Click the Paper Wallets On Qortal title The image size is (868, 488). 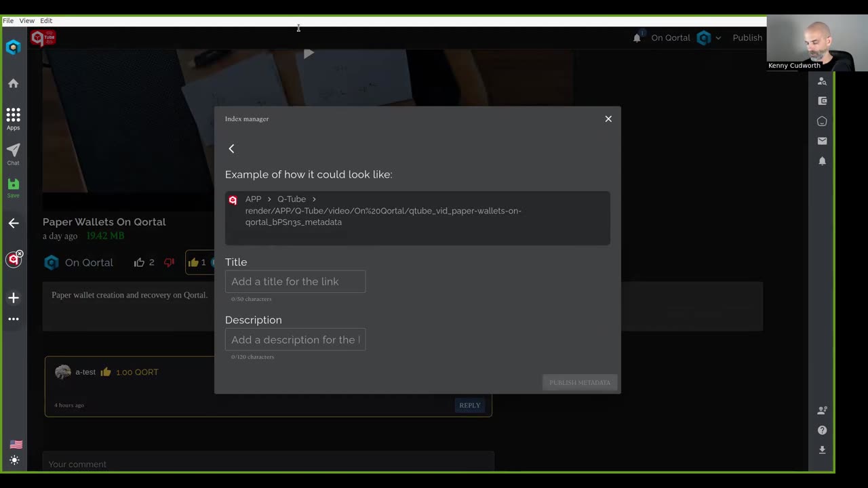(x=104, y=222)
